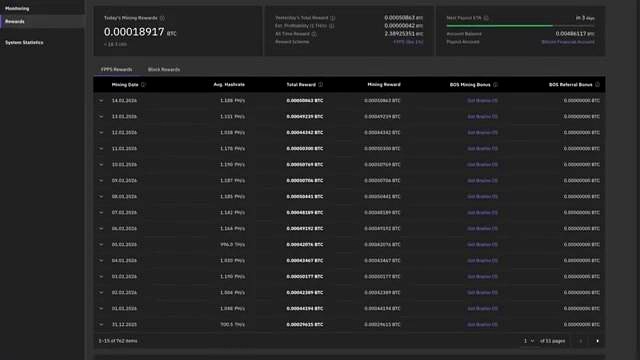Expand the 06.01.2026 reward row
This screenshot has height=360, width=640.
coord(101,229)
